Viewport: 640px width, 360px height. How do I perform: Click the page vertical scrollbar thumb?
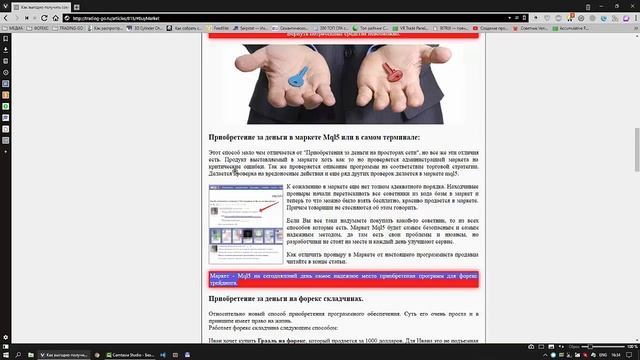(637, 149)
